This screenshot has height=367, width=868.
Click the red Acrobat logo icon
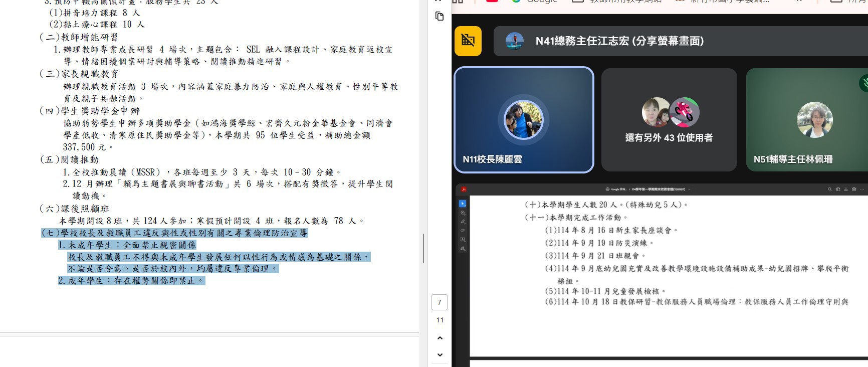pos(464,190)
